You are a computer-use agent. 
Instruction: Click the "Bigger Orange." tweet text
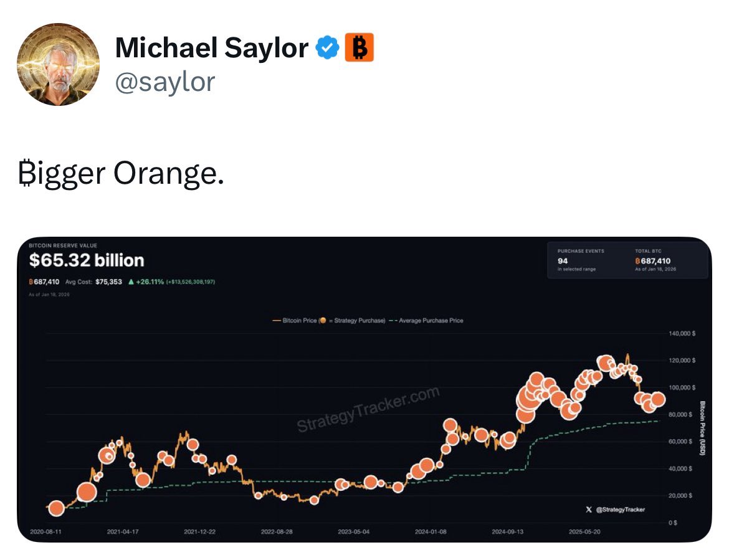coord(120,174)
